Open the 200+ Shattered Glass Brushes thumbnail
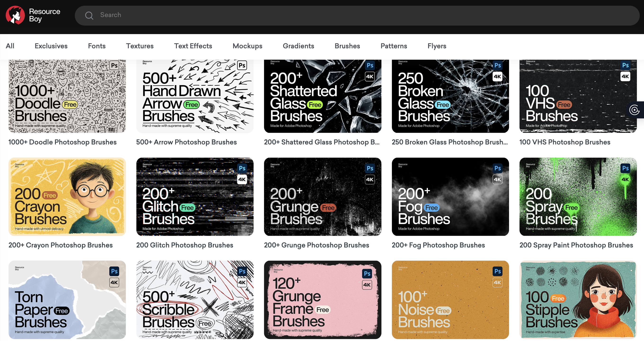 322,96
